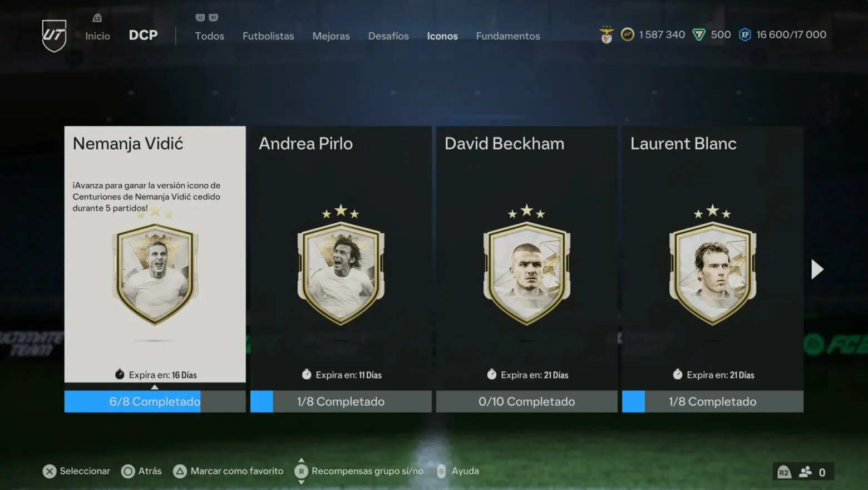This screenshot has height=490, width=868.
Task: Open the Desafíos tab
Action: pyautogui.click(x=388, y=36)
